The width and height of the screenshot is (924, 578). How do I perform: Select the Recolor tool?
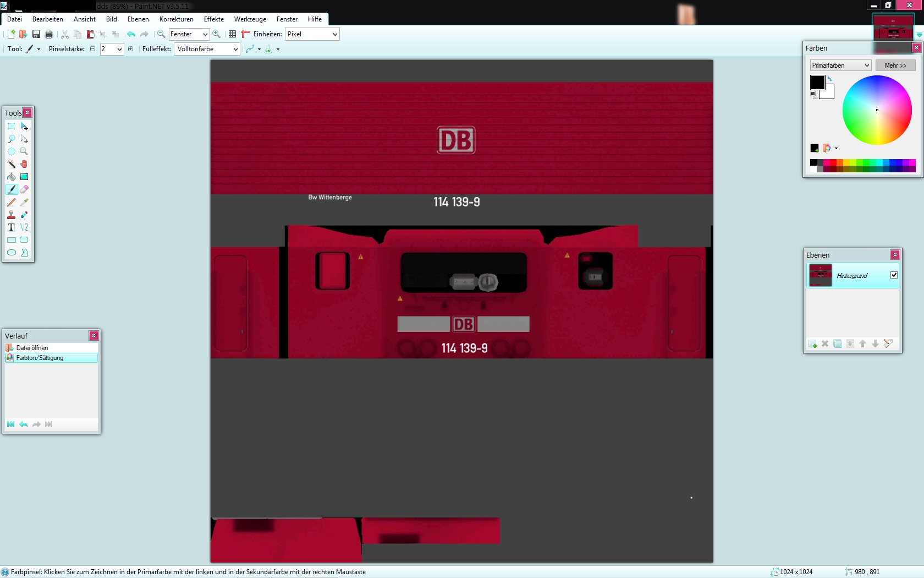pyautogui.click(x=24, y=215)
